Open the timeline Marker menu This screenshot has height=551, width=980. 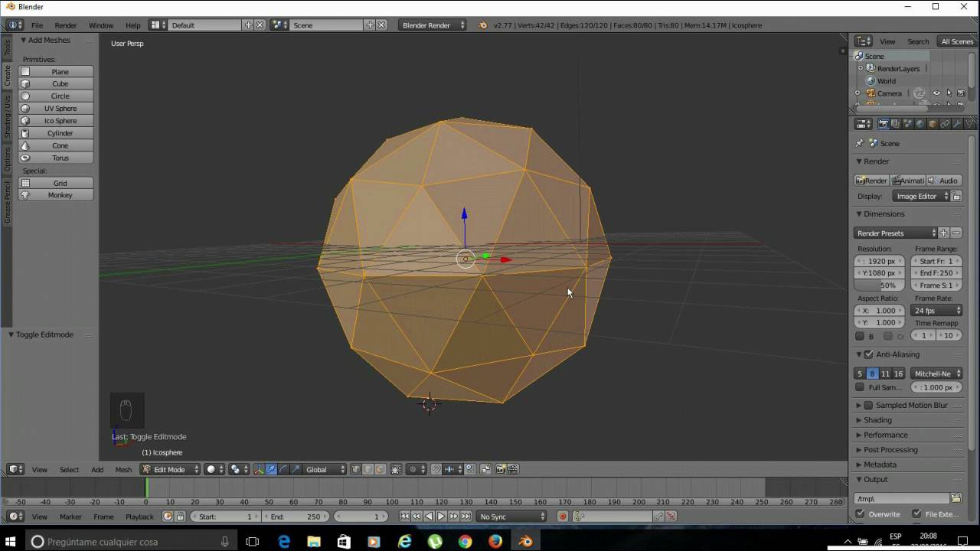[70, 517]
